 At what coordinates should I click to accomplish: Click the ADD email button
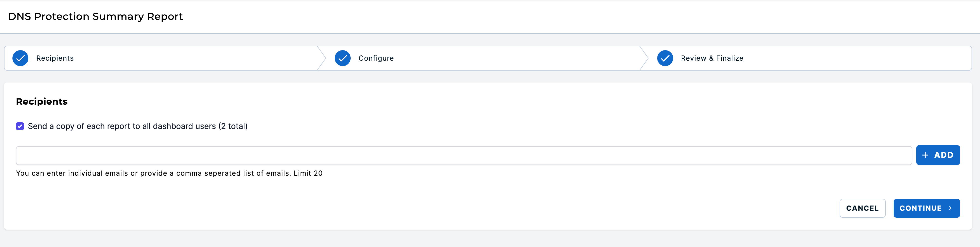[938, 155]
